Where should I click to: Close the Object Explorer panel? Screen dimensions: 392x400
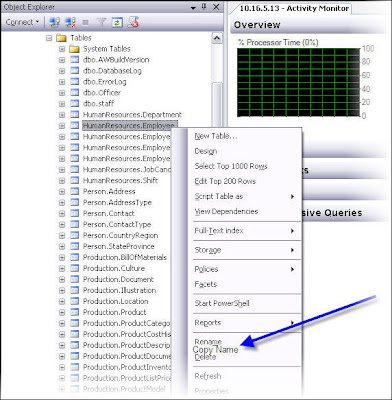point(216,7)
